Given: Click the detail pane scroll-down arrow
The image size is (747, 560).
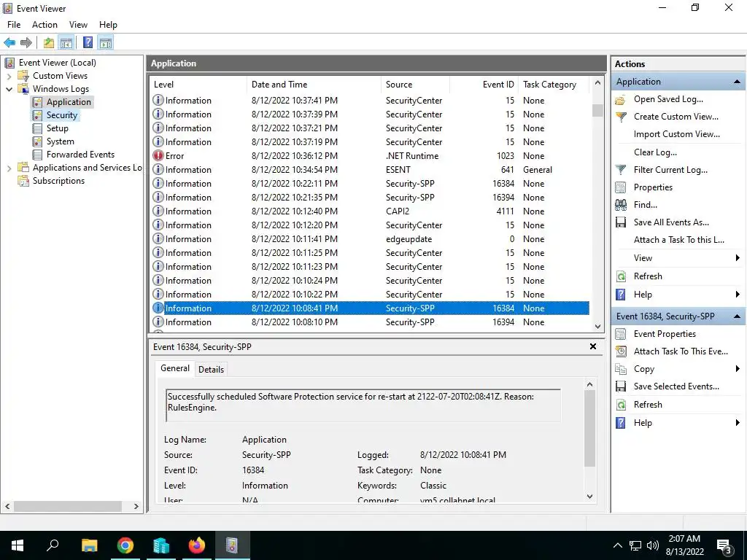Looking at the screenshot, I should [x=589, y=496].
